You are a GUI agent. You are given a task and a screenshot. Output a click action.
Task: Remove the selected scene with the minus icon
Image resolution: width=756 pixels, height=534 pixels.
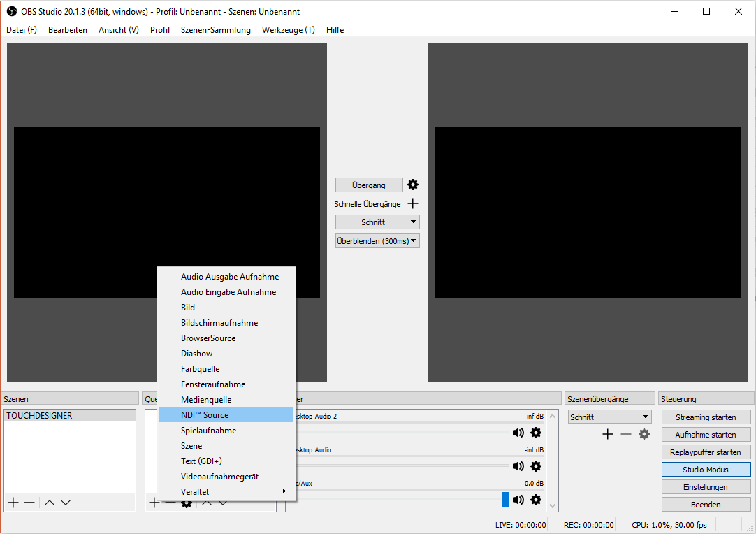coord(29,503)
